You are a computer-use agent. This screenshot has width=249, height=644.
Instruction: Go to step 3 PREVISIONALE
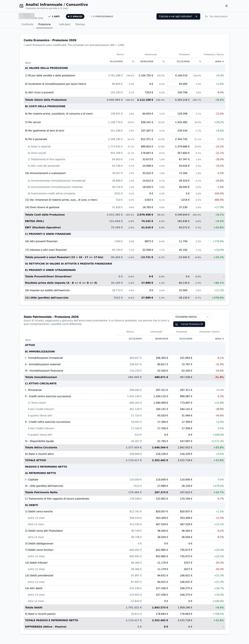102,16
